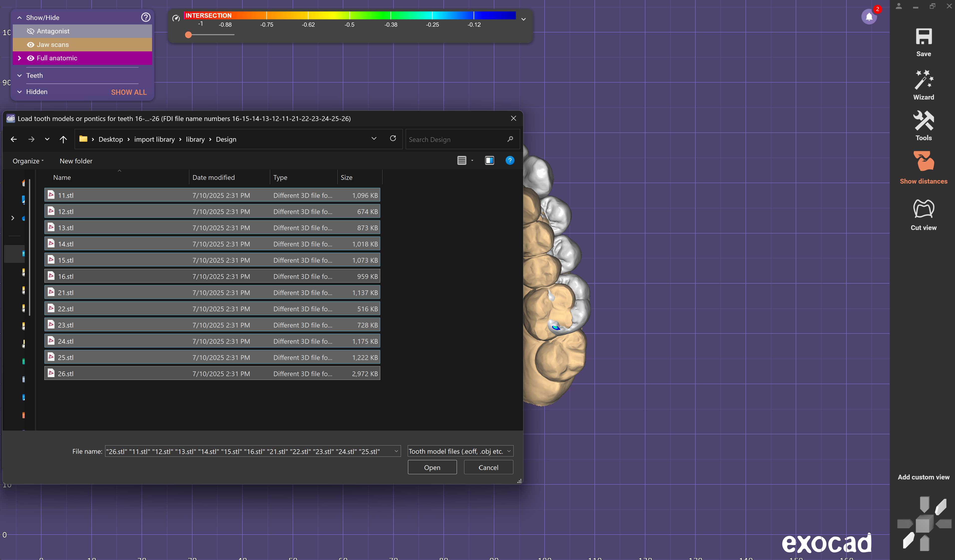Click the intersection scale slider handle

188,35
